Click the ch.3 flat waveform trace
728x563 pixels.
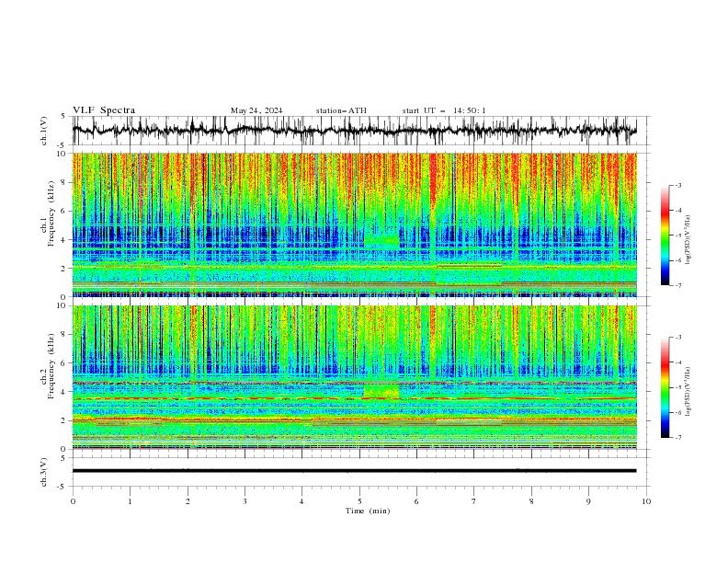(354, 471)
